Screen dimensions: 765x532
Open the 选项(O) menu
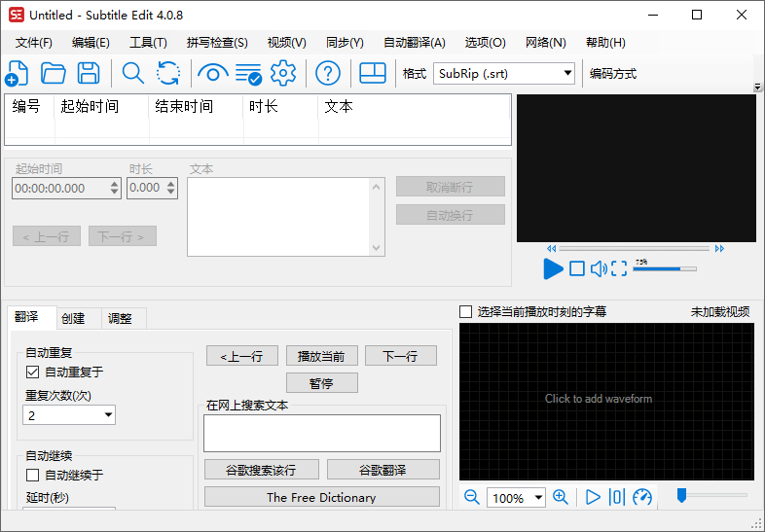coord(485,43)
